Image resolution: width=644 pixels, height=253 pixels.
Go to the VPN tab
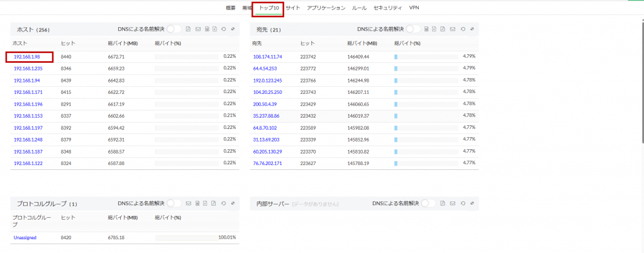414,8
